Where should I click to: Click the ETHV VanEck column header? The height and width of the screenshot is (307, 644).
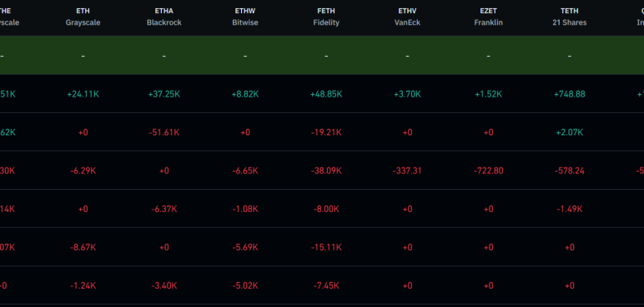click(x=407, y=17)
